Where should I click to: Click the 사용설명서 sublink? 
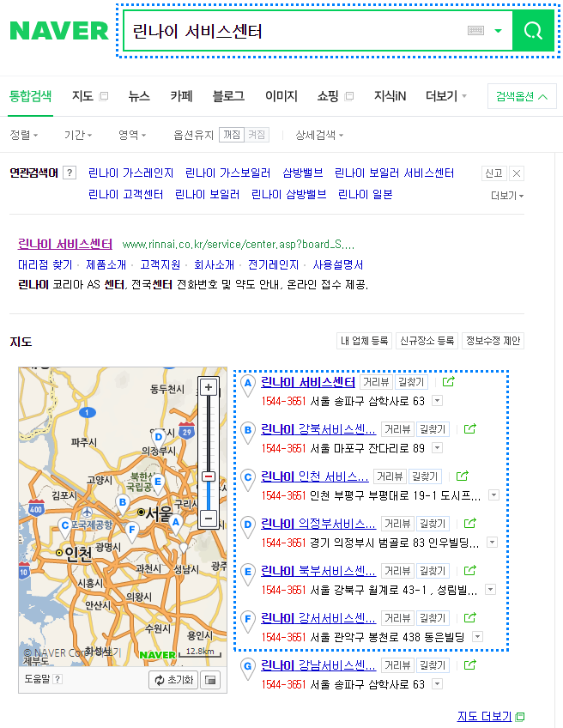click(x=338, y=264)
